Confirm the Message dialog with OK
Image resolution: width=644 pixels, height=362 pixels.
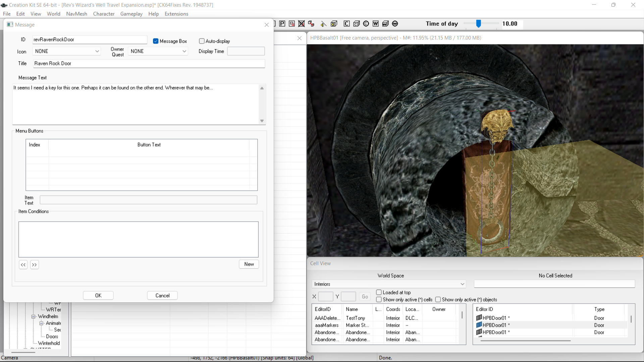(98, 295)
